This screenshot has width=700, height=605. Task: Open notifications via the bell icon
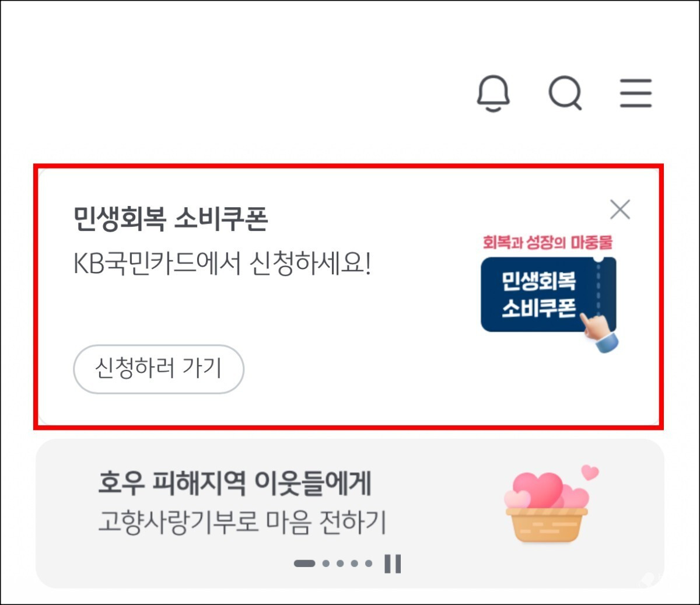point(494,93)
